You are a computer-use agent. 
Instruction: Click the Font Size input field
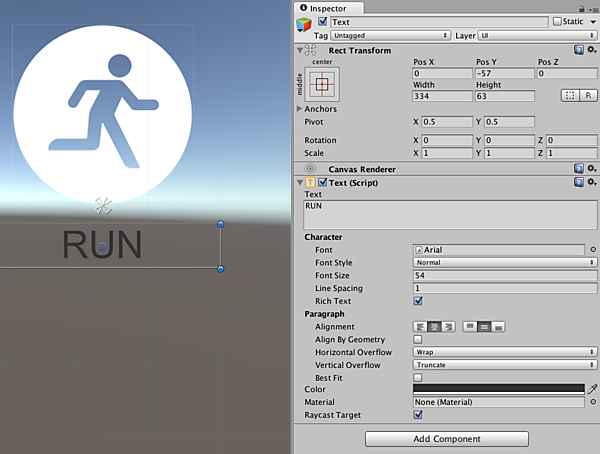pyautogui.click(x=497, y=275)
